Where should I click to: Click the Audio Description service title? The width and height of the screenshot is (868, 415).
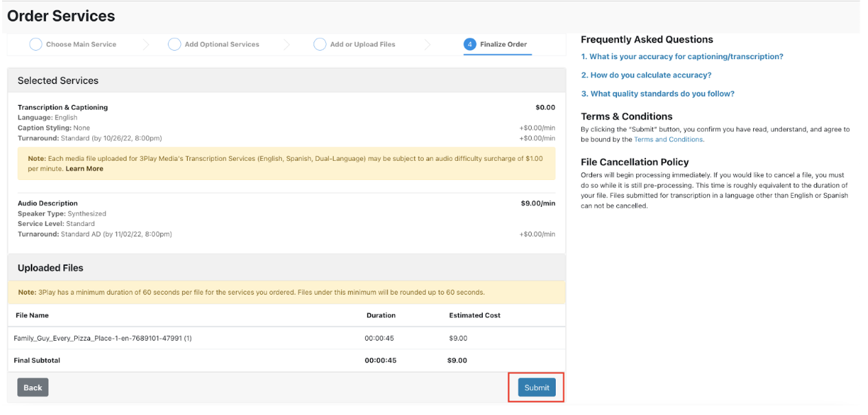click(47, 203)
